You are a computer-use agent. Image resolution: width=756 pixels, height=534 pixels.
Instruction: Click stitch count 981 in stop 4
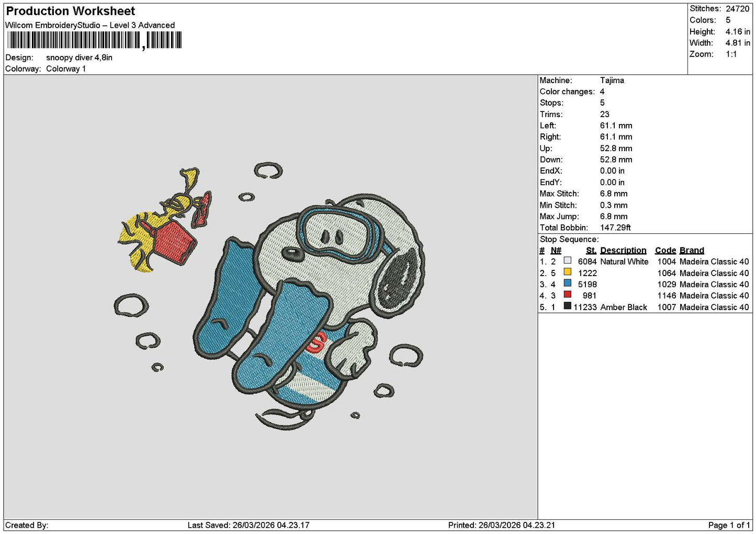[590, 296]
